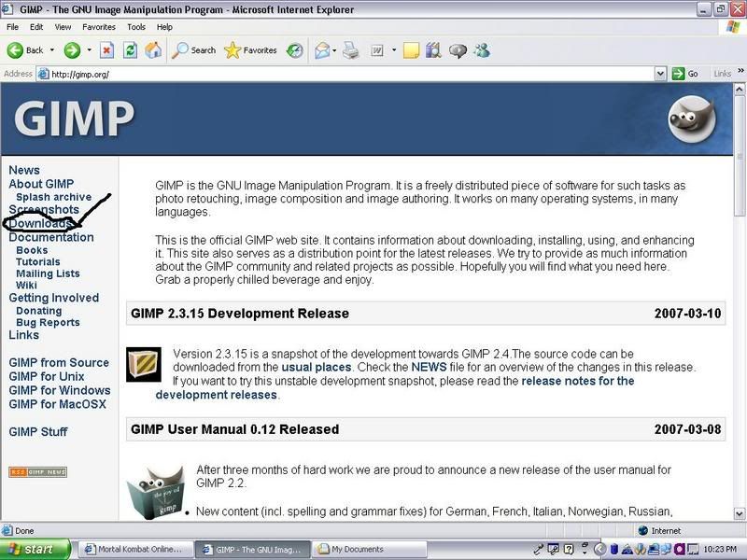This screenshot has height=560, width=747.
Task: Open the Mail button dropdown arrow
Action: click(x=334, y=50)
